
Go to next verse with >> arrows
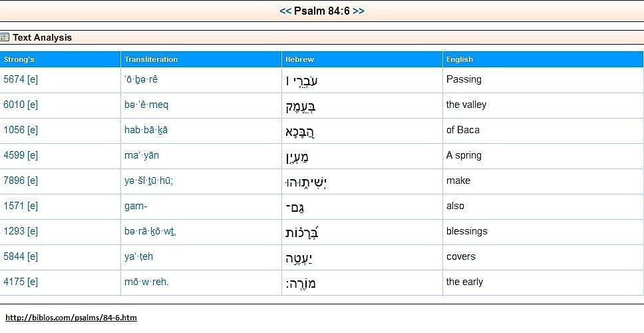pyautogui.click(x=358, y=11)
